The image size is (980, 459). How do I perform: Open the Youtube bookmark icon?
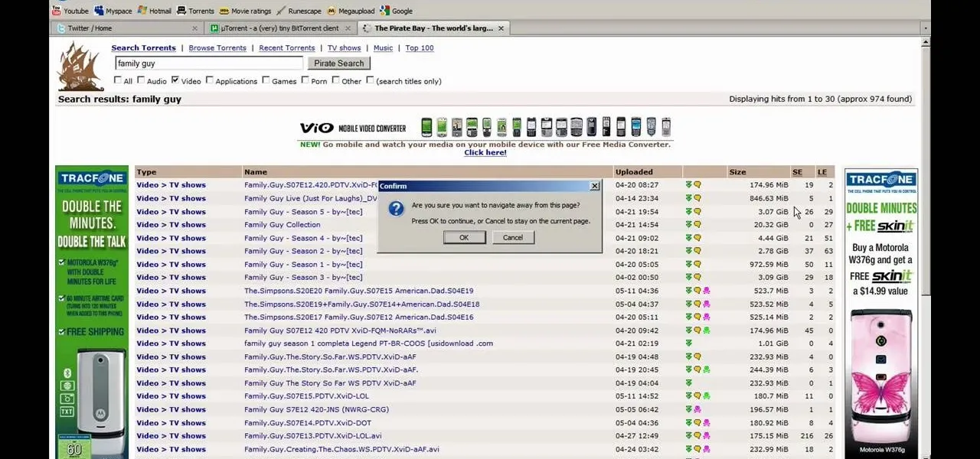pos(57,11)
